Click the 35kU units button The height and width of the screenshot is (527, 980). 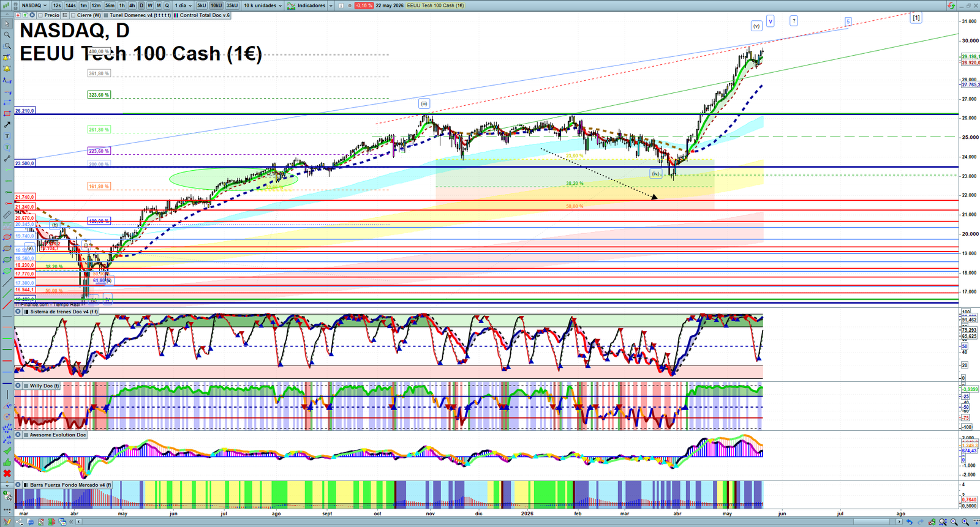tap(232, 6)
